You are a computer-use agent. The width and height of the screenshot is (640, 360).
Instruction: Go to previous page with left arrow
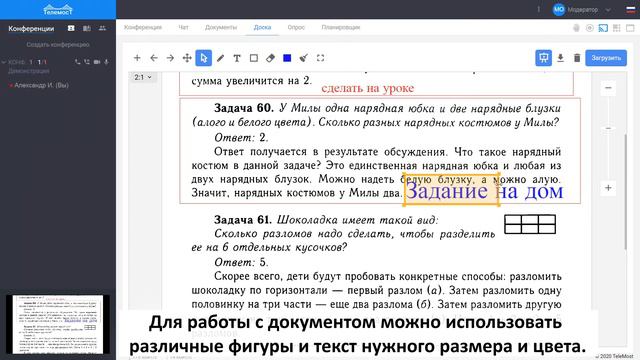coord(154,58)
